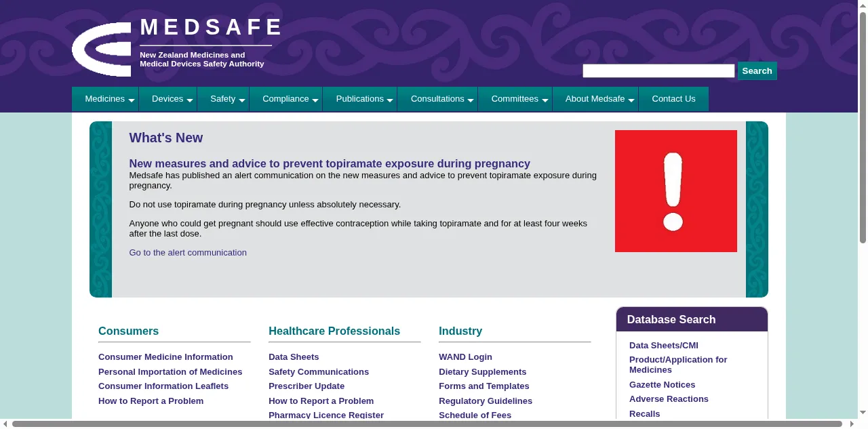Open the Consumers section heading
Screen dimensions: 868x429
pos(128,331)
